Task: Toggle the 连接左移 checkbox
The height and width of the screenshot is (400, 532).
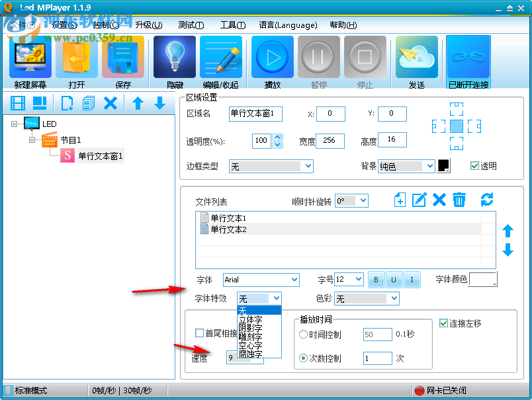Action: pyautogui.click(x=443, y=324)
